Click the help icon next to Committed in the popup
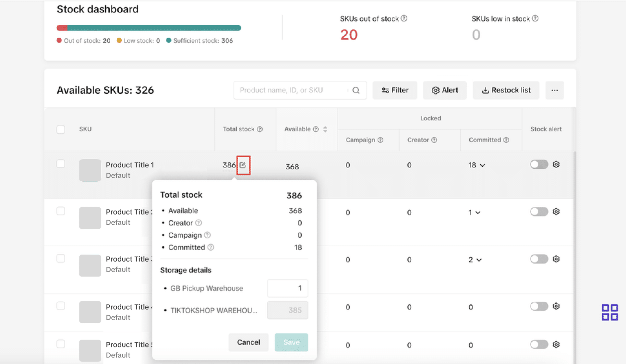The image size is (626, 364). (x=211, y=247)
